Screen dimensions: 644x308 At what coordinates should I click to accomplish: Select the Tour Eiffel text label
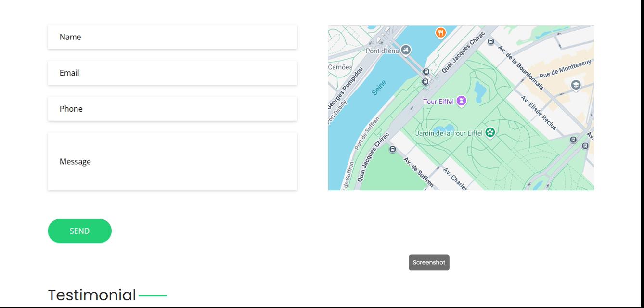tap(438, 102)
